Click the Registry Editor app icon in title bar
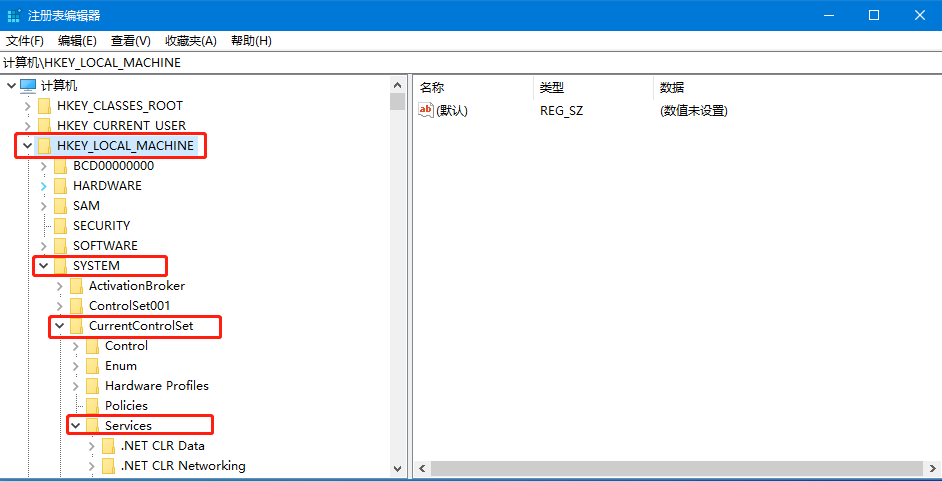The height and width of the screenshot is (481, 942). [x=13, y=16]
